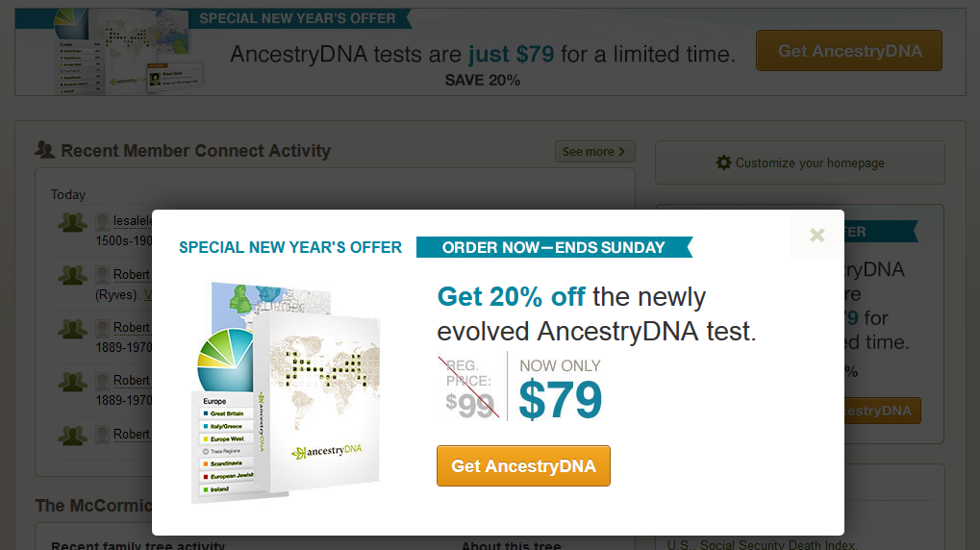This screenshot has height=550, width=980.
Task: Click the Recent Member Connect Activity people icon
Action: (x=44, y=150)
